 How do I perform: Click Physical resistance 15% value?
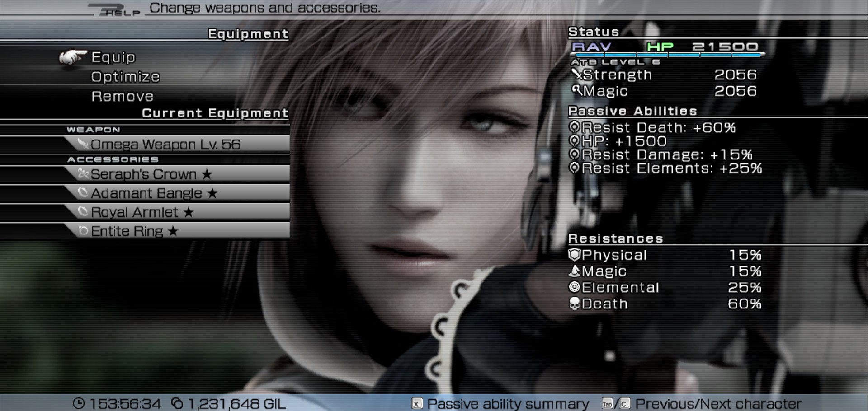(745, 255)
